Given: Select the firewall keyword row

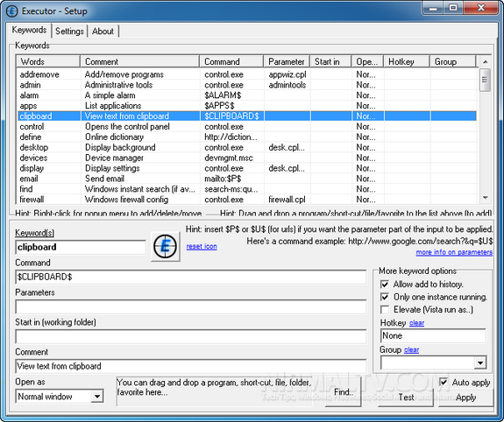Looking at the screenshot, I should pos(247,200).
